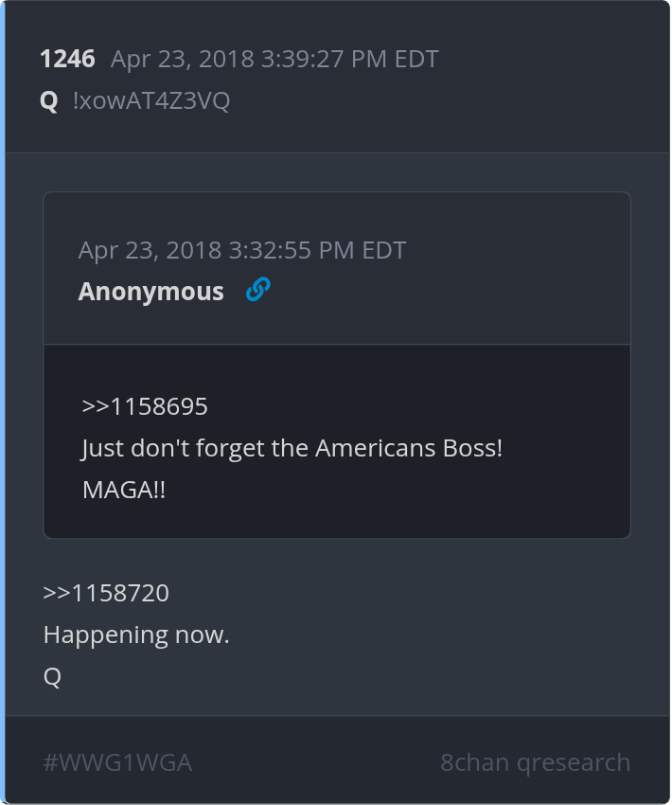Open post number 1246
Image resolution: width=672 pixels, height=805 pixels.
click(x=67, y=59)
